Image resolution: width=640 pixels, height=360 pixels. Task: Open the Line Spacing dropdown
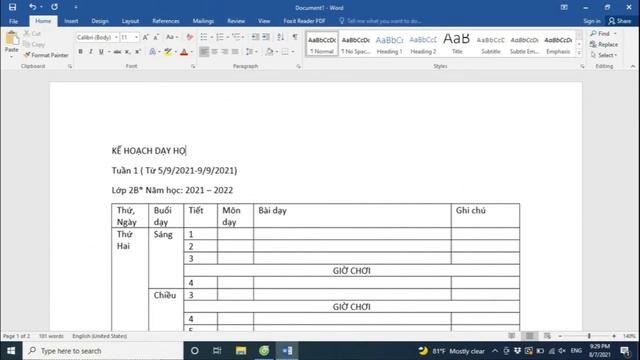pos(251,52)
